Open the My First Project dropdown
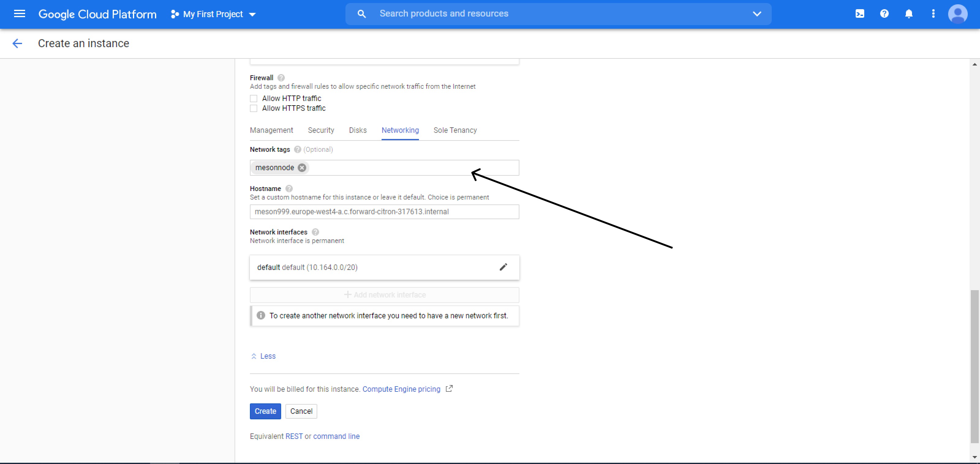Screen dimensions: 980x464 click(213, 14)
